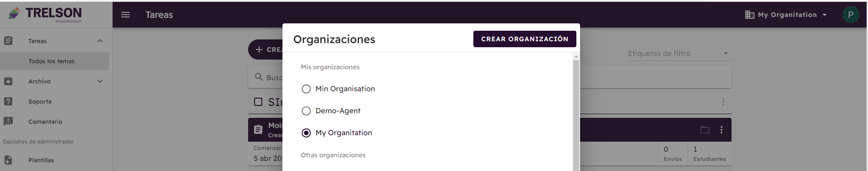Click the Soporte question mark icon

tap(8, 101)
